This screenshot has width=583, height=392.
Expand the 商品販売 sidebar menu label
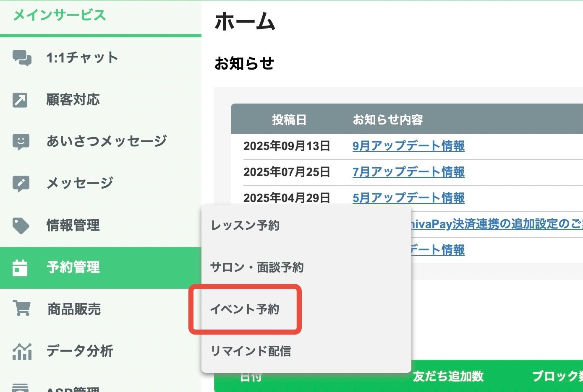click(x=74, y=309)
